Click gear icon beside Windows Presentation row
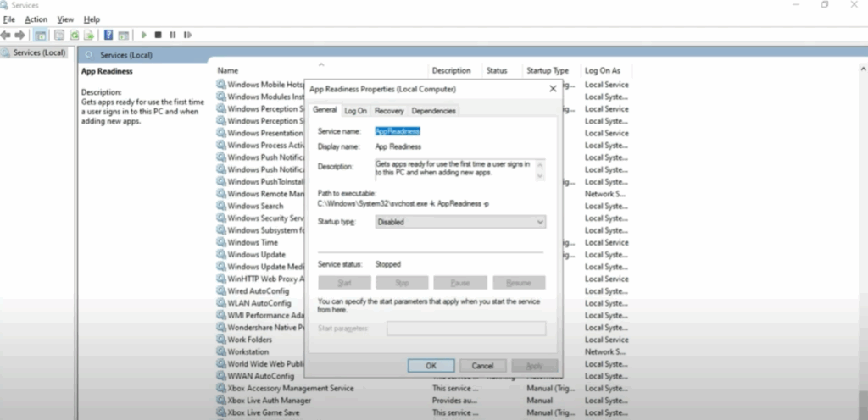Screen dimensions: 868x420 [x=221, y=133]
